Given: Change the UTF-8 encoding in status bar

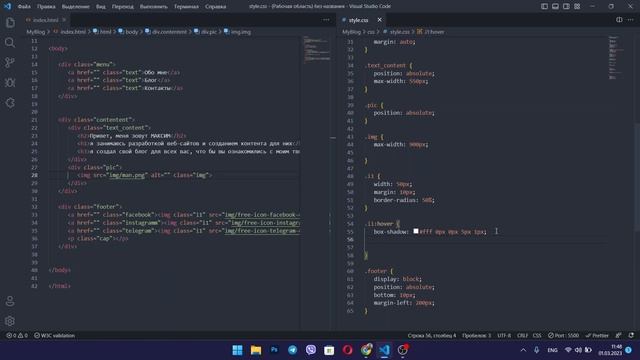Looking at the screenshot, I should coord(504,336).
